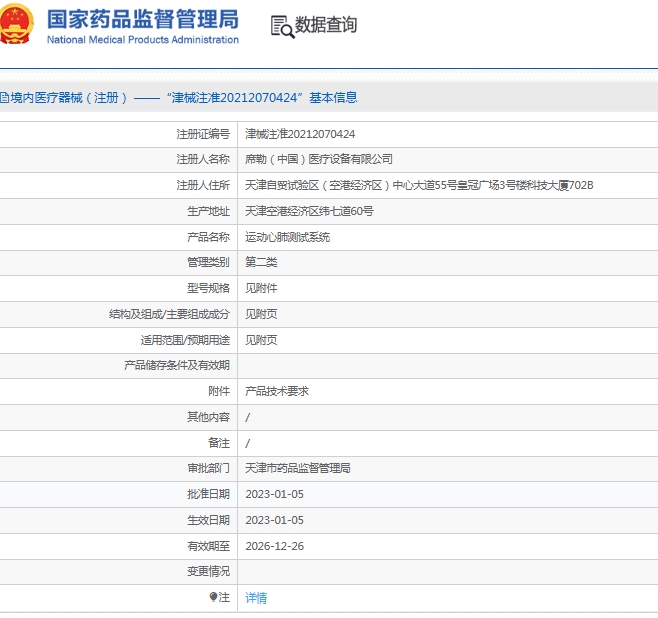Open the 数据查询 search icon

pyautogui.click(x=282, y=27)
